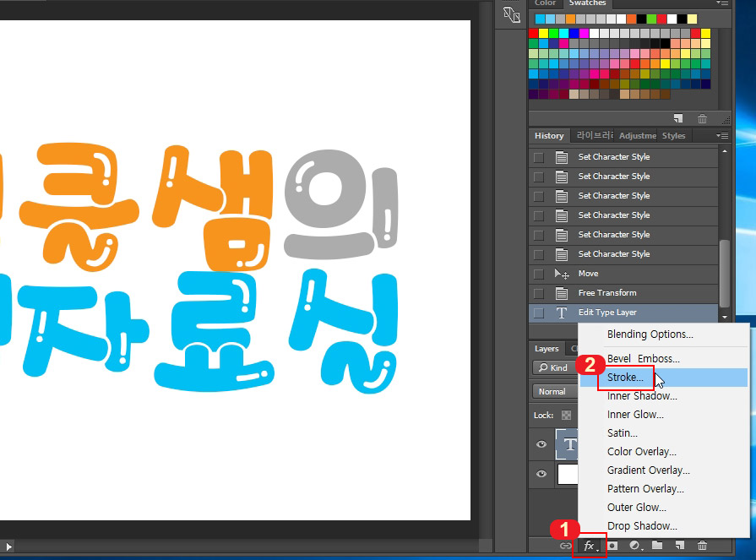This screenshot has width=756, height=560.
Task: Switch to the Color tab
Action: 546,3
